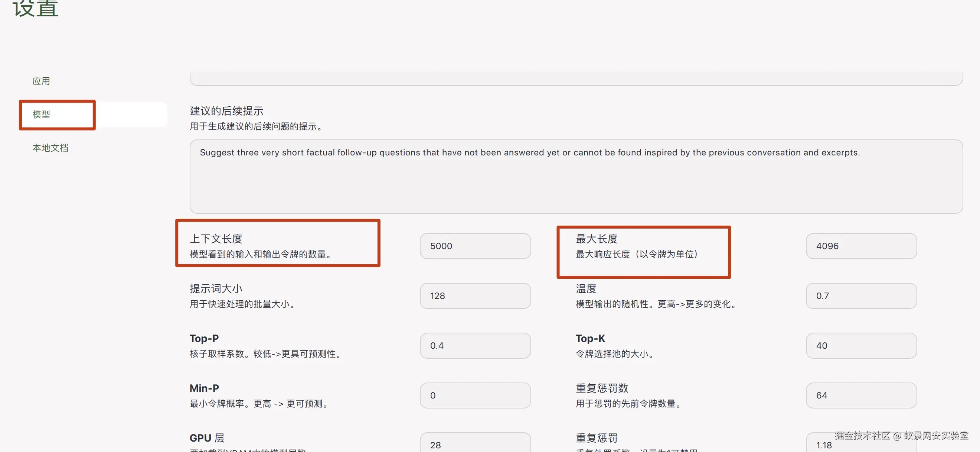Screen dimensions: 980x452
Task: Open the 本地文档 settings section
Action: click(x=50, y=148)
